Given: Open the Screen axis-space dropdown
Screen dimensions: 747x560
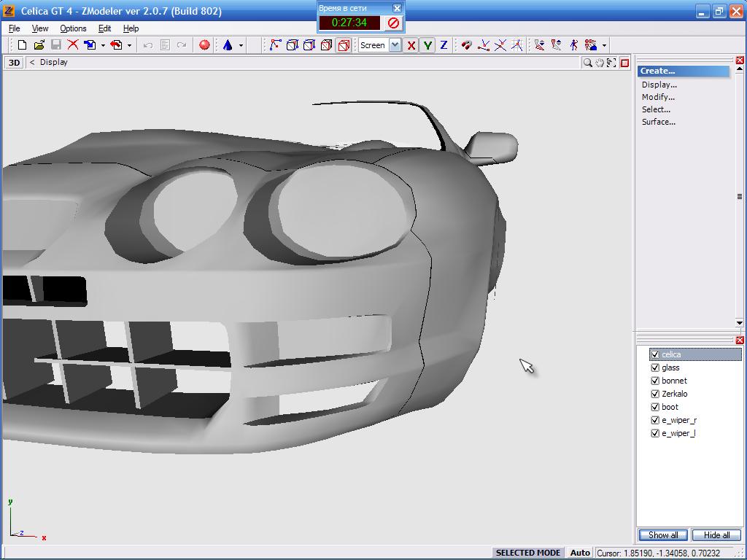Looking at the screenshot, I should tap(395, 45).
